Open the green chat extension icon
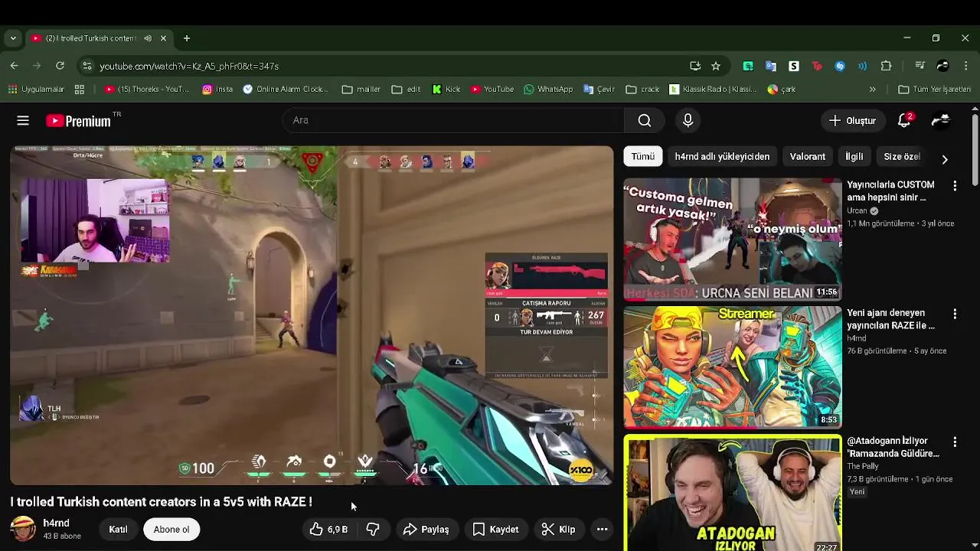The width and height of the screenshot is (980, 551). point(748,66)
